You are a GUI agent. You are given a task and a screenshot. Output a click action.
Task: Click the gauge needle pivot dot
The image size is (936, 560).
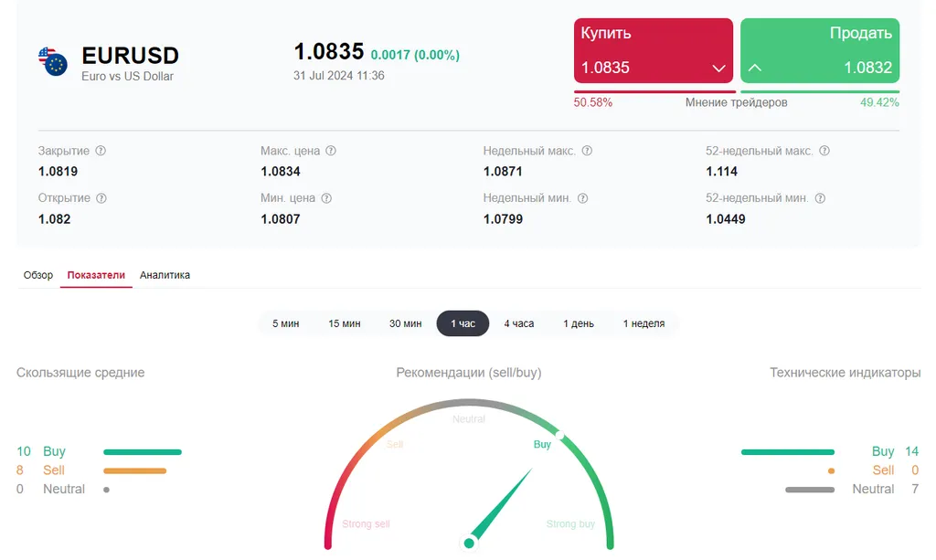coord(469,544)
